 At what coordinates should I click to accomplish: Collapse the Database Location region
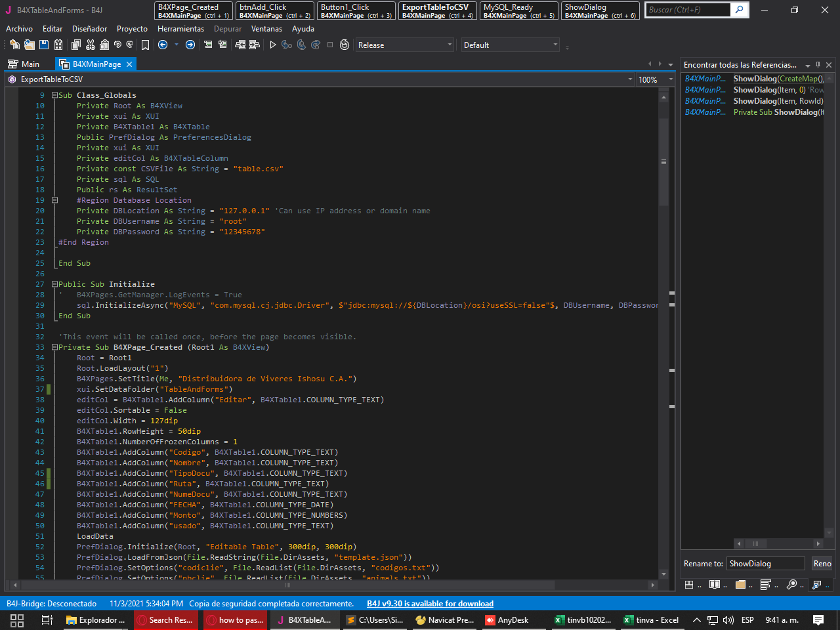tap(55, 200)
